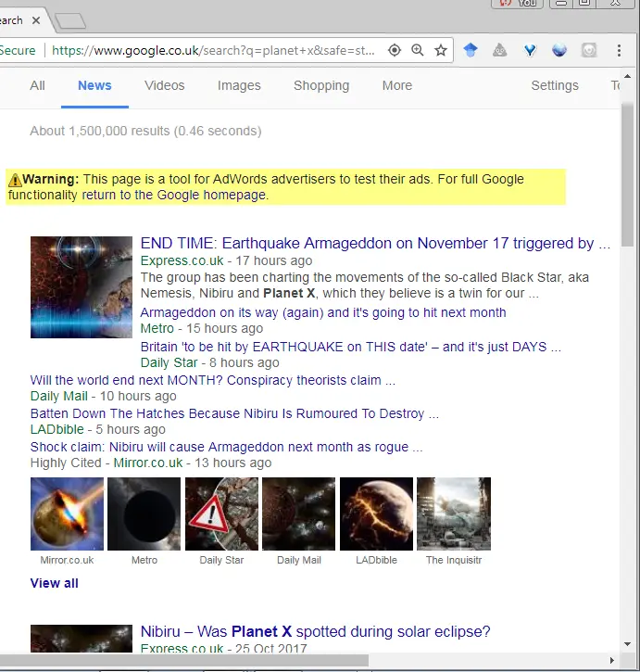This screenshot has width=640, height=672.
Task: Click the location target icon in address bar
Action: (395, 51)
